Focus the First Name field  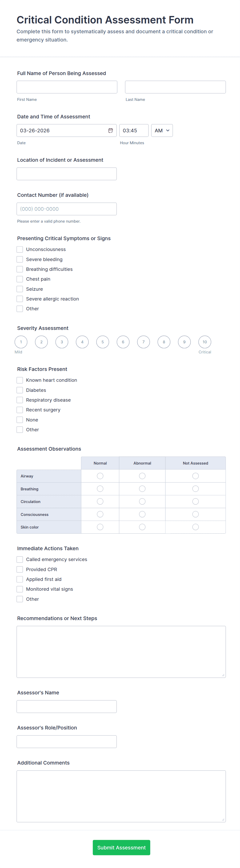[67, 87]
